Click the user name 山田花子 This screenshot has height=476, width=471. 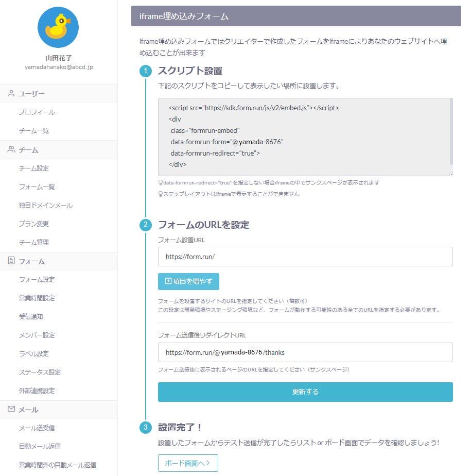(59, 58)
